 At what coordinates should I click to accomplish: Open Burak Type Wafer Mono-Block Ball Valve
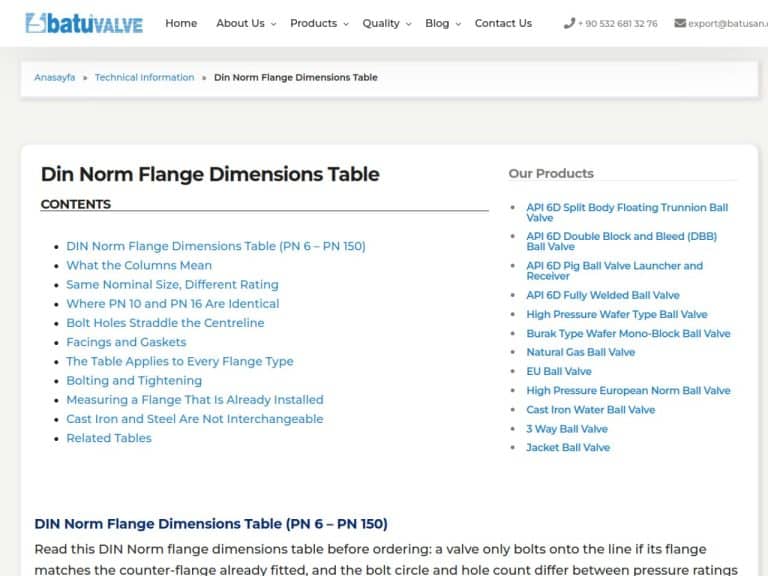[x=628, y=333]
